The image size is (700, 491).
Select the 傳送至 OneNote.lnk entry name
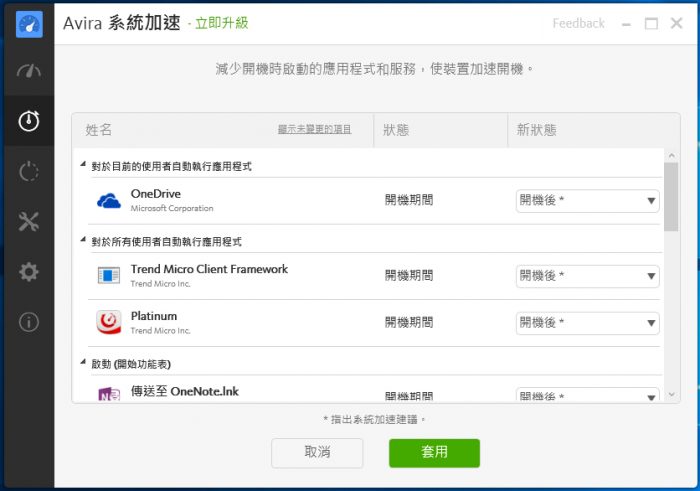[x=185, y=391]
